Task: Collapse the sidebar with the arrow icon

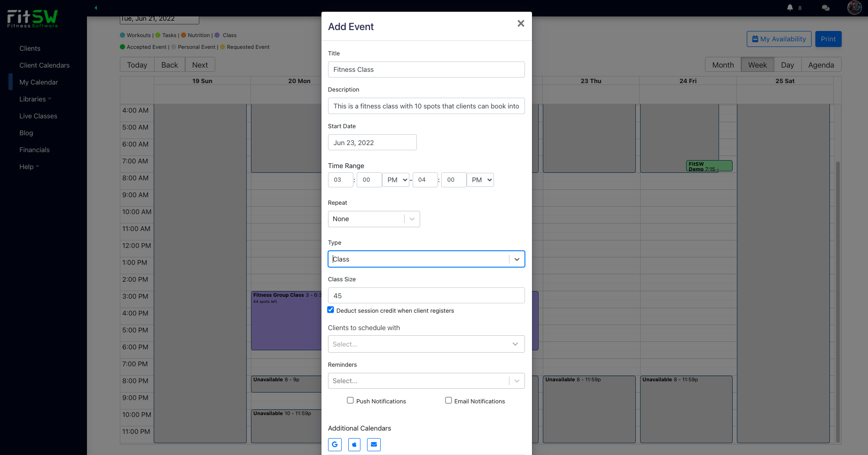Action: point(95,8)
